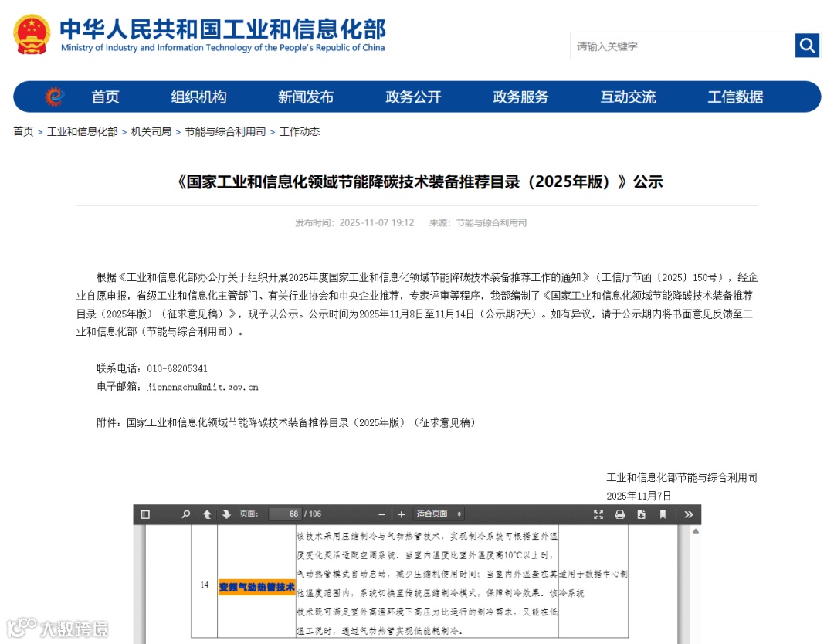Image resolution: width=834 pixels, height=644 pixels.
Task: Click the phone number 010-68205341
Action: [177, 368]
